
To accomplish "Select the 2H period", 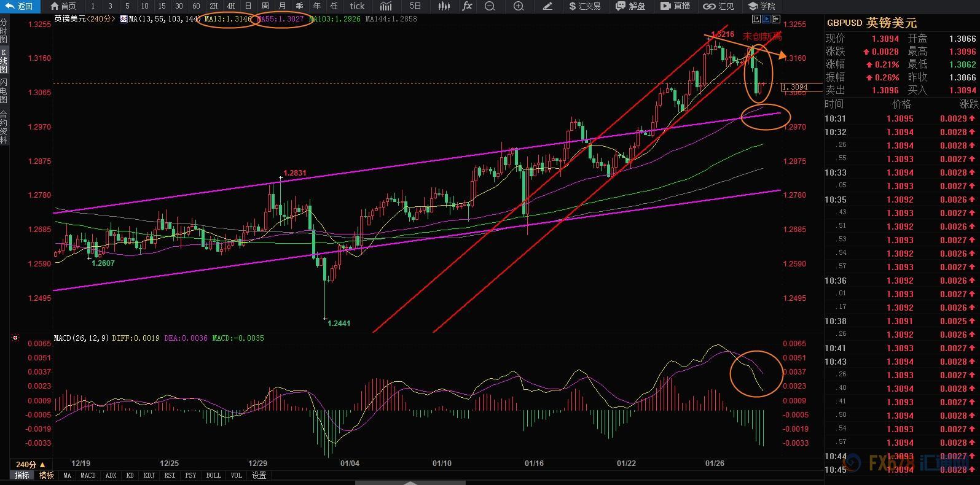I will (213, 6).
